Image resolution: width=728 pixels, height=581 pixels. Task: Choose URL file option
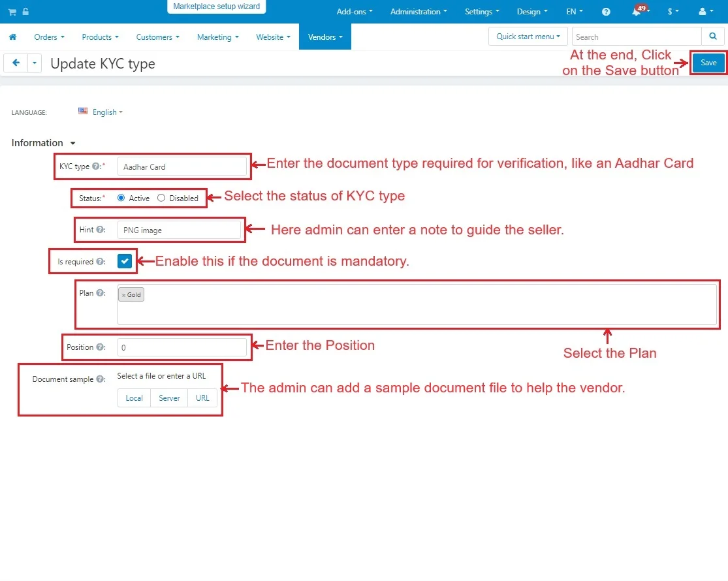click(x=202, y=398)
